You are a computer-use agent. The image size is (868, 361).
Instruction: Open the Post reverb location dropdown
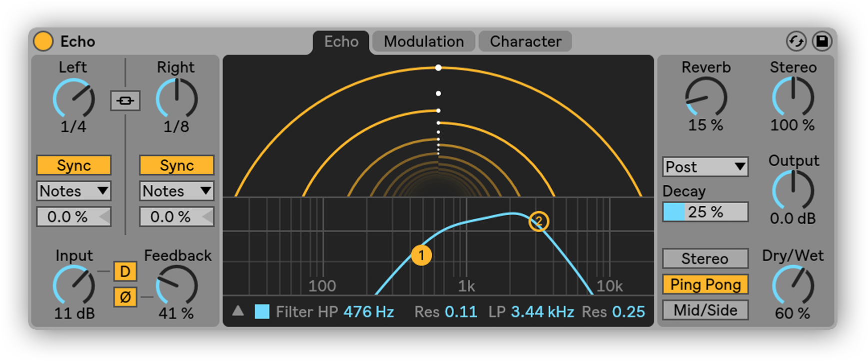pyautogui.click(x=705, y=167)
